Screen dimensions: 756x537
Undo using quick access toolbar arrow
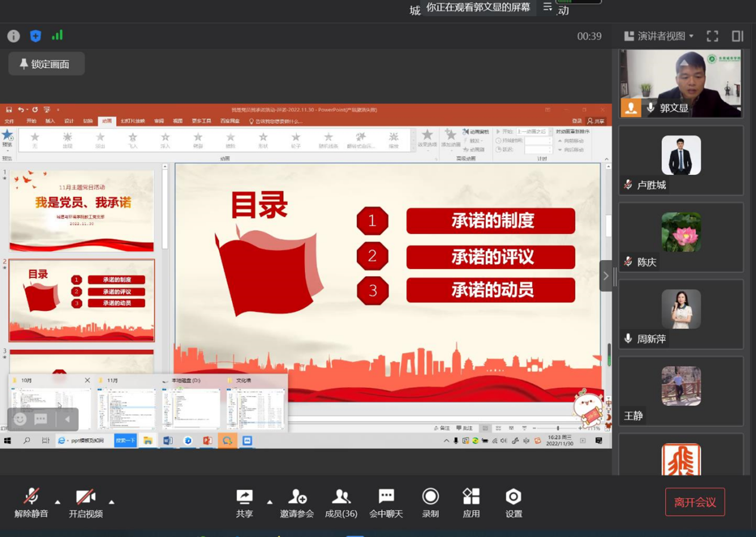coord(21,110)
